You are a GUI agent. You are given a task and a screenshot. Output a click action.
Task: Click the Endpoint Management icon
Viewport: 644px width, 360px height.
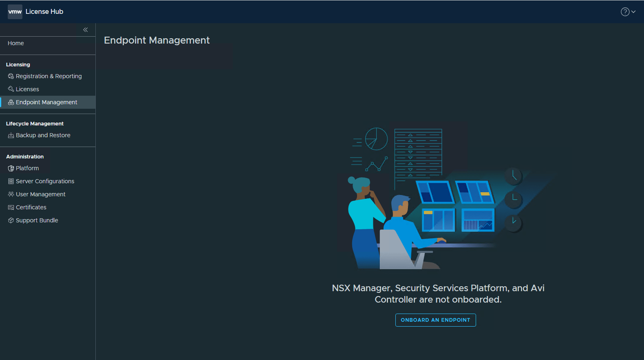coord(11,102)
